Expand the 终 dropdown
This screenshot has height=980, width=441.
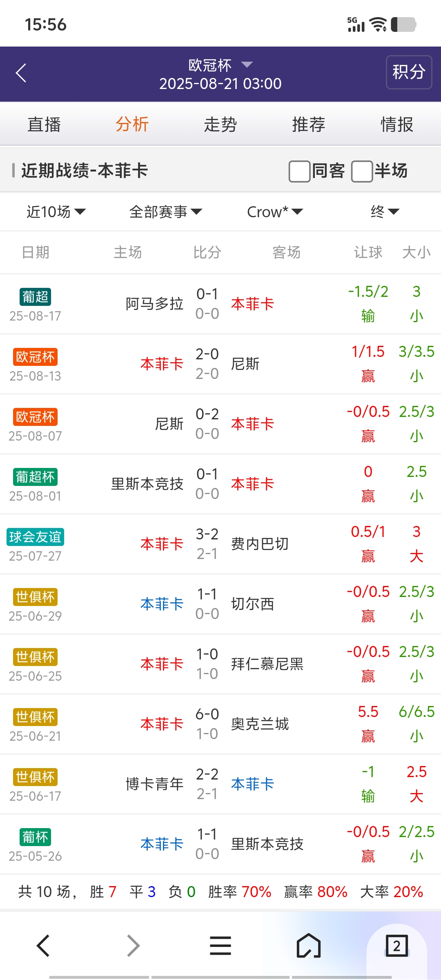point(385,212)
